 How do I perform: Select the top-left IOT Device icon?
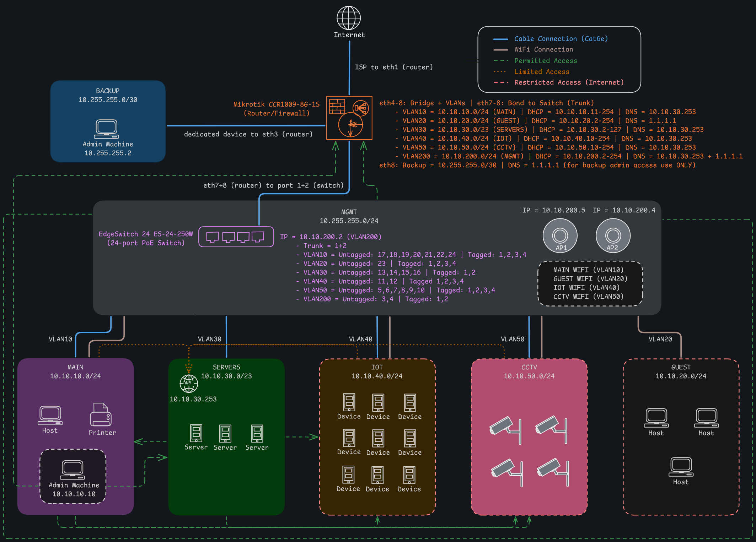pyautogui.click(x=349, y=402)
